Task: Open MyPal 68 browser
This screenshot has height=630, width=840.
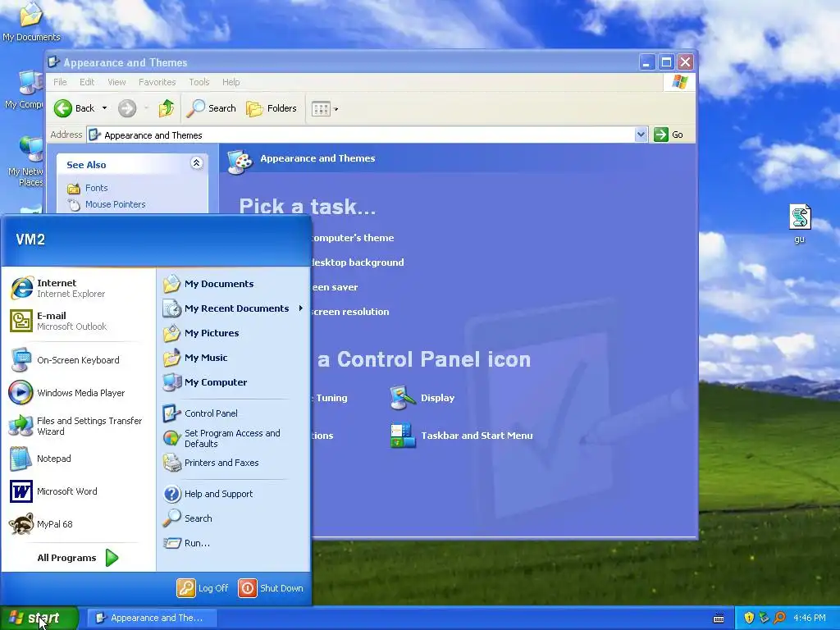Action: coord(42,524)
